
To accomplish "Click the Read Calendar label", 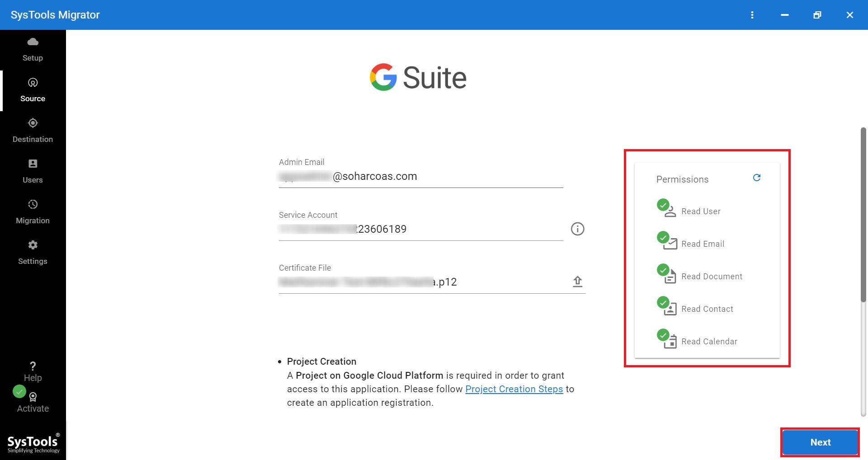I will [x=709, y=342].
